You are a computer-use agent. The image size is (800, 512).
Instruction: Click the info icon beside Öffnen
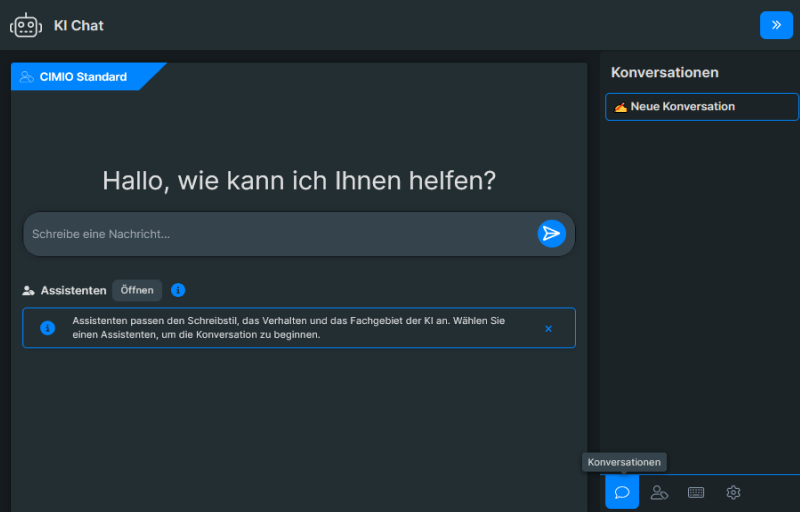click(x=178, y=290)
